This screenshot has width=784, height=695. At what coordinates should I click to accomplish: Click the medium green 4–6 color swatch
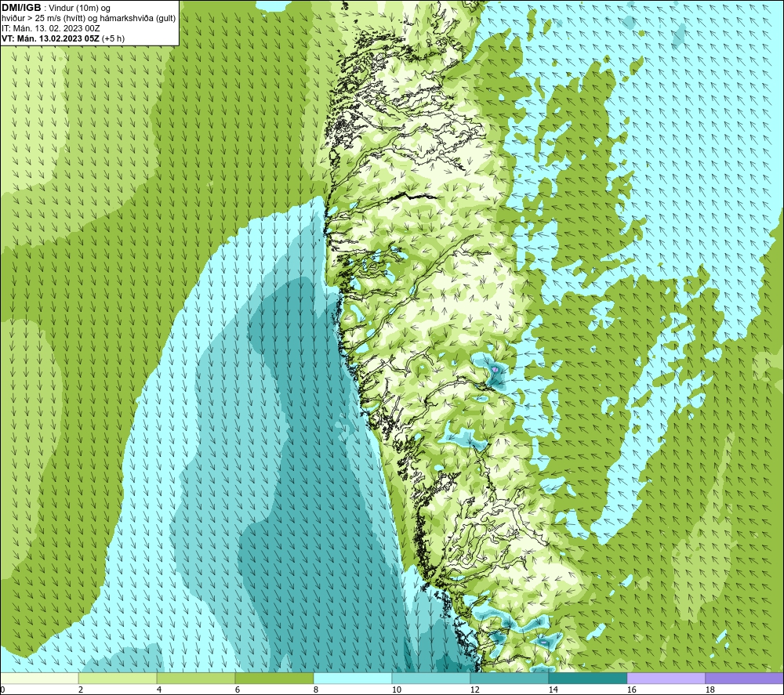click(x=196, y=678)
